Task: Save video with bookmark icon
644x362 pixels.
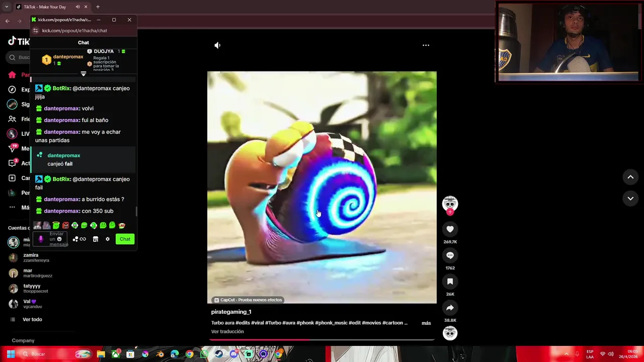Action: click(450, 282)
